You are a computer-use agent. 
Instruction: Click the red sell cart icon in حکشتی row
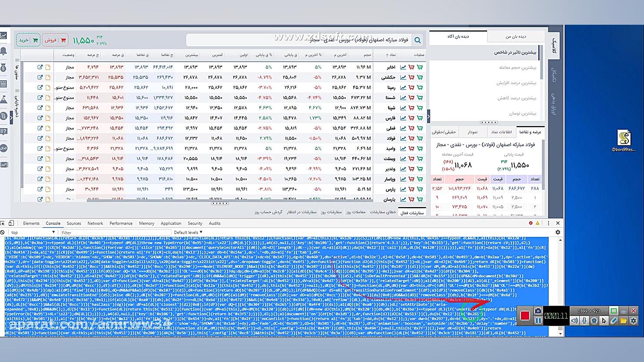tap(411, 77)
